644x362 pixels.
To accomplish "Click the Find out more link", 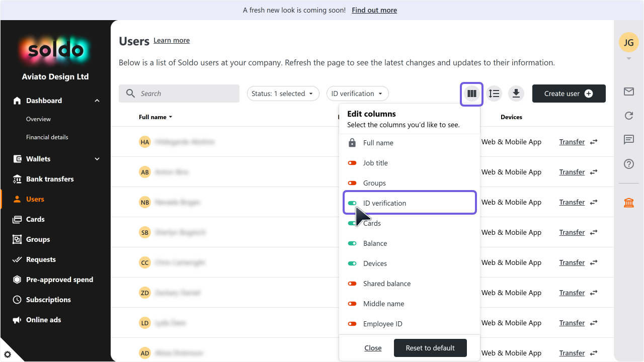I will (374, 10).
